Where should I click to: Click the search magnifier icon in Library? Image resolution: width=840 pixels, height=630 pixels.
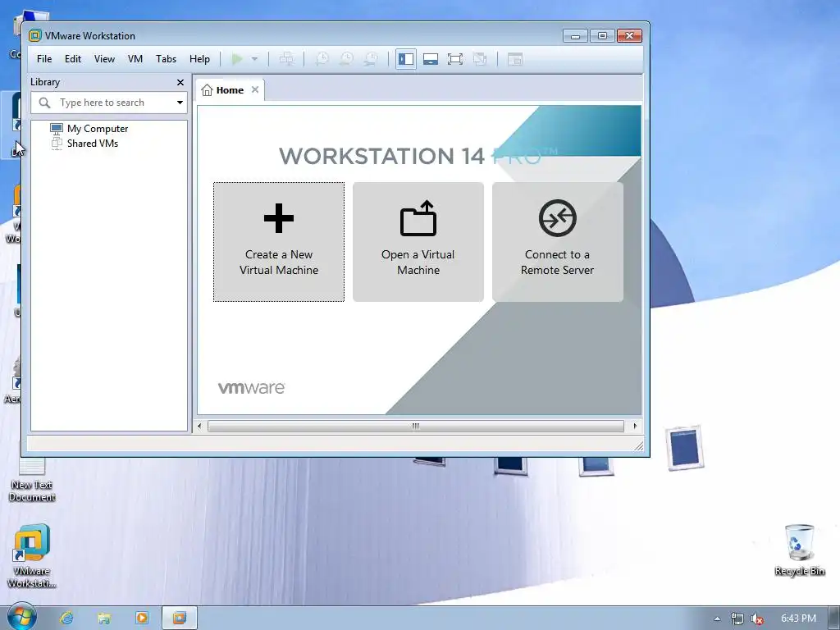coord(44,103)
